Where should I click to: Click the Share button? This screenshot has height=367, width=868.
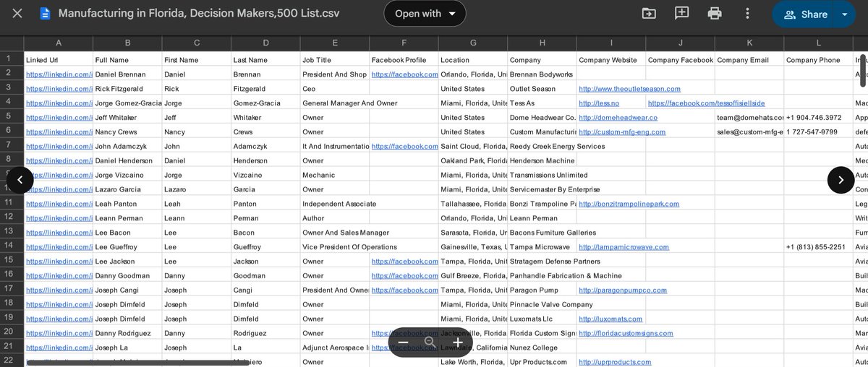point(804,14)
